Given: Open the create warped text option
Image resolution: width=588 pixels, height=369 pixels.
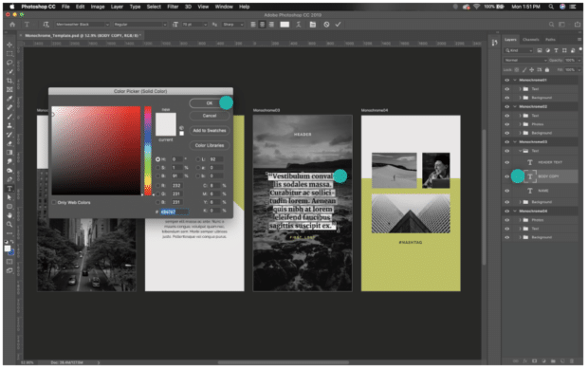Looking at the screenshot, I should (x=299, y=25).
